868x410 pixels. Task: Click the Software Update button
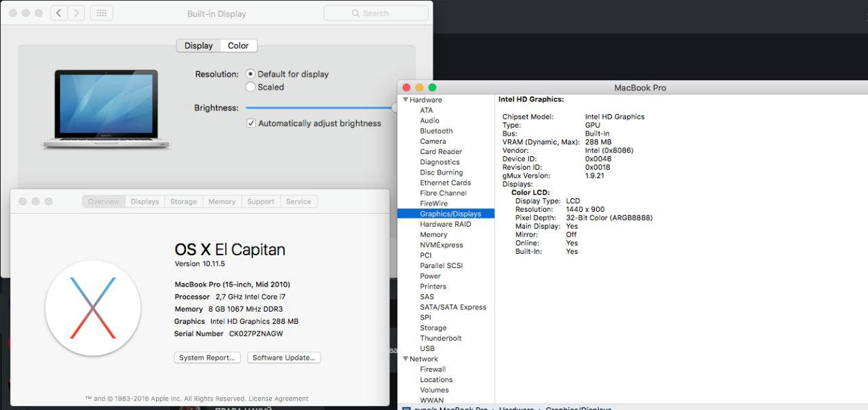coord(283,358)
